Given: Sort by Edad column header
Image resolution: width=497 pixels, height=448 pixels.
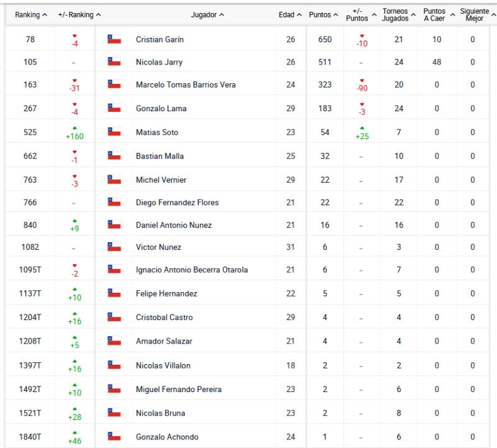Looking at the screenshot, I should coord(290,14).
